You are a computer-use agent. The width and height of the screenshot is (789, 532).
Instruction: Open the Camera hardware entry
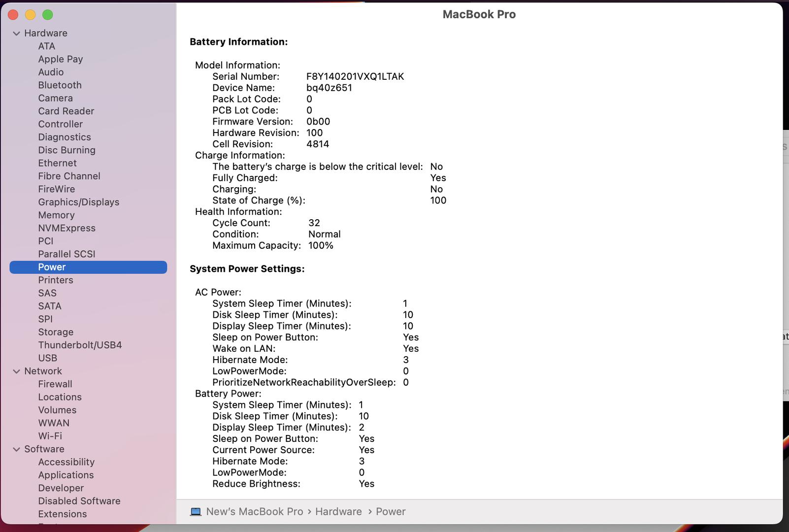56,98
